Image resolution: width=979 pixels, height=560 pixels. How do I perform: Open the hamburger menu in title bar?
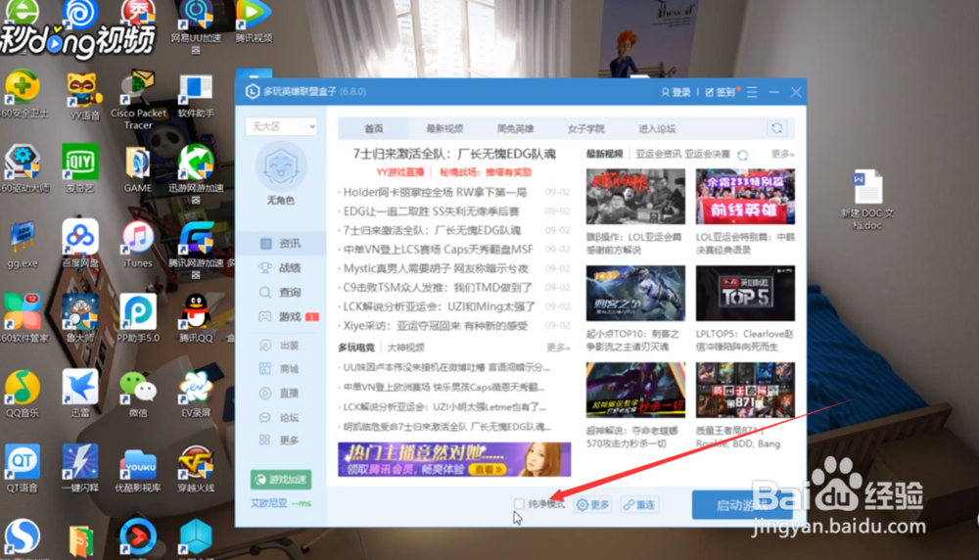(752, 92)
